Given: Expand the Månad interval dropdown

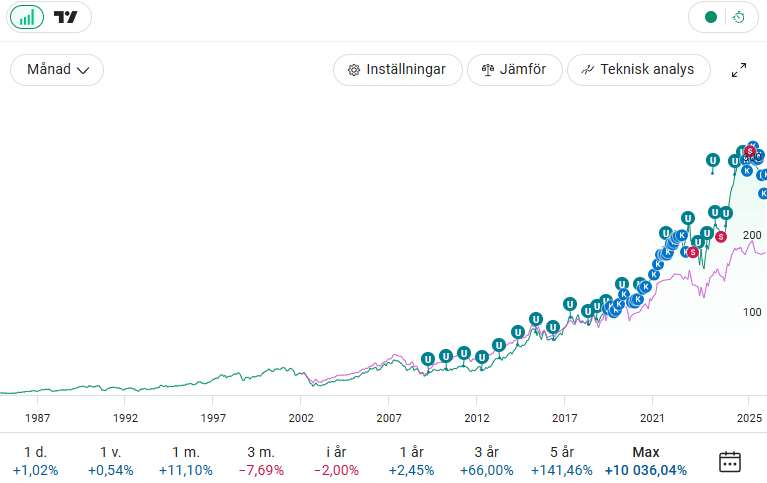Looking at the screenshot, I should [x=57, y=70].
